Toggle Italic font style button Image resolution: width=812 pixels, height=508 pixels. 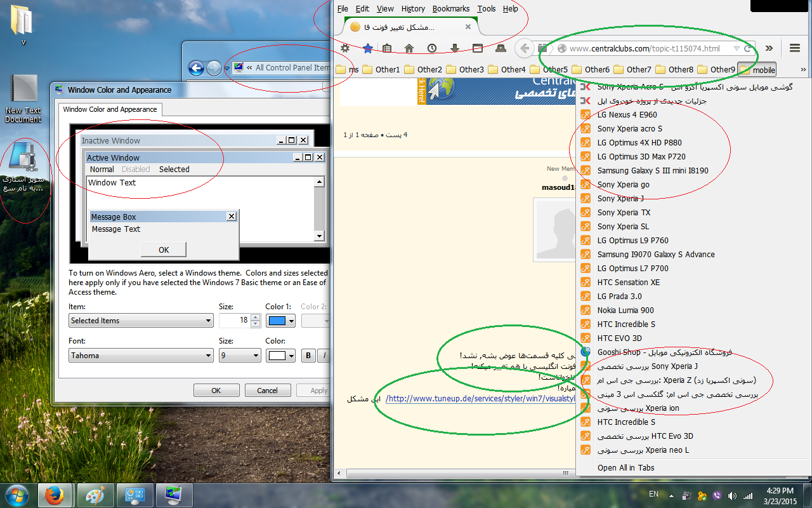325,356
